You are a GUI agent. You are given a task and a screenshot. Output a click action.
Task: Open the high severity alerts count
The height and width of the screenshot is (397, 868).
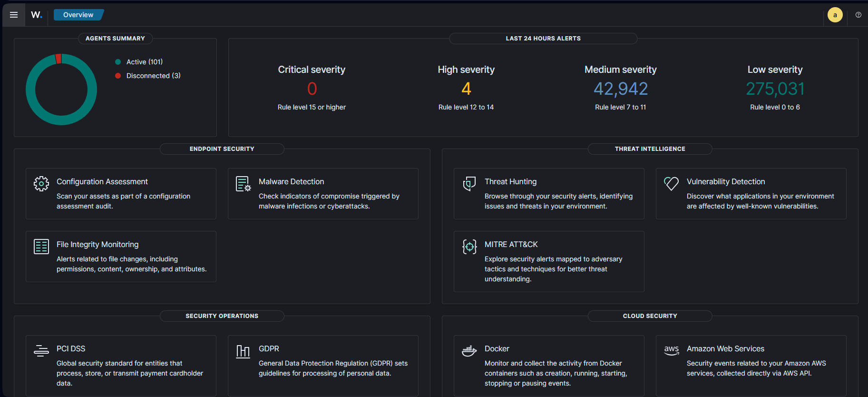click(x=466, y=89)
